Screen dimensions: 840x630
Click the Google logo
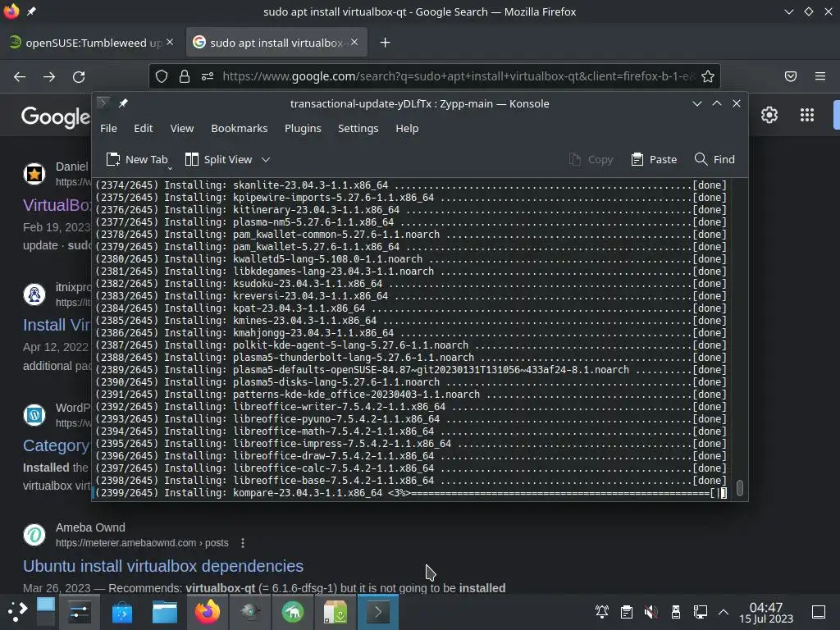[56, 116]
